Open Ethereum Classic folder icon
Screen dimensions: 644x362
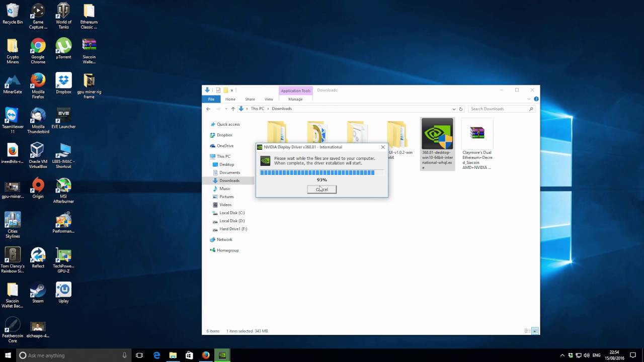89,16
